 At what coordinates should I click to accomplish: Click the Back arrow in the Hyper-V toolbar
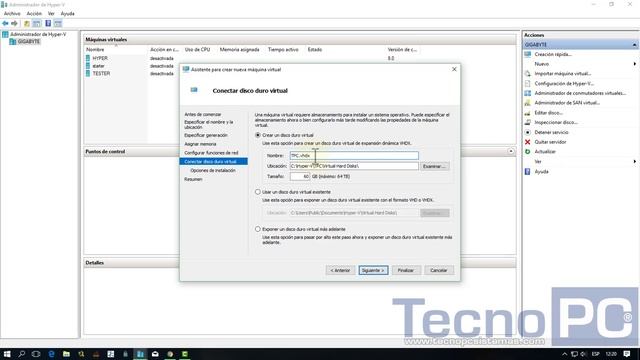click(x=5, y=23)
